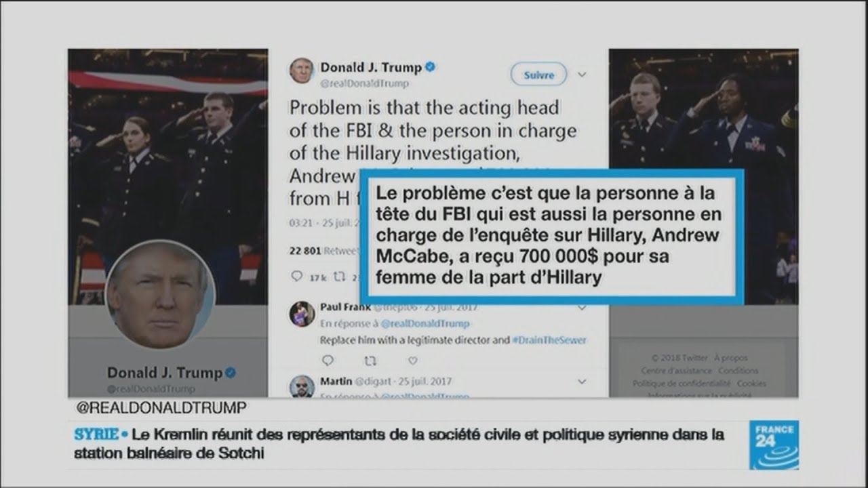The image size is (868, 488).
Task: Like Paul Frank's reply with heart icon
Action: [412, 361]
